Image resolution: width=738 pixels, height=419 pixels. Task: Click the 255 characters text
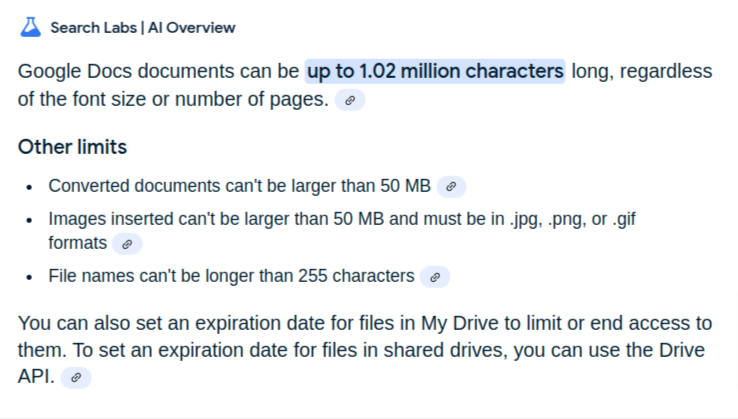[x=356, y=276]
